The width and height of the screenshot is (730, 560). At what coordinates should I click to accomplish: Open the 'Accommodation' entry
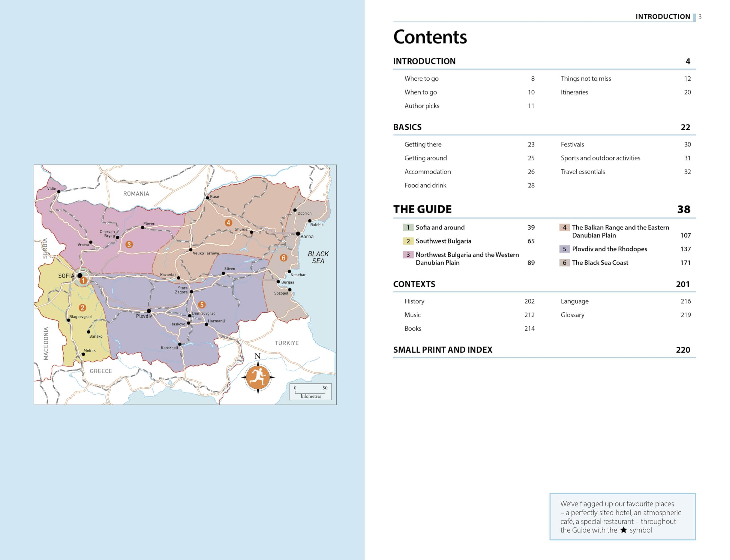point(427,172)
